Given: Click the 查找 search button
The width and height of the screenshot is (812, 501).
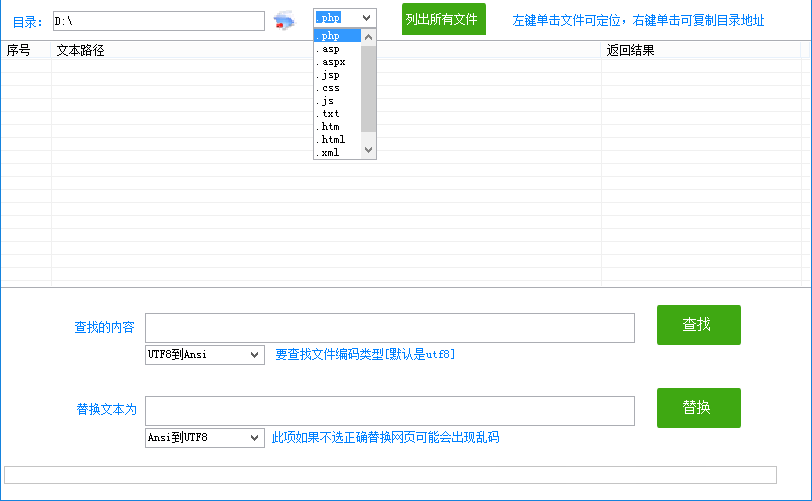Looking at the screenshot, I should (699, 325).
